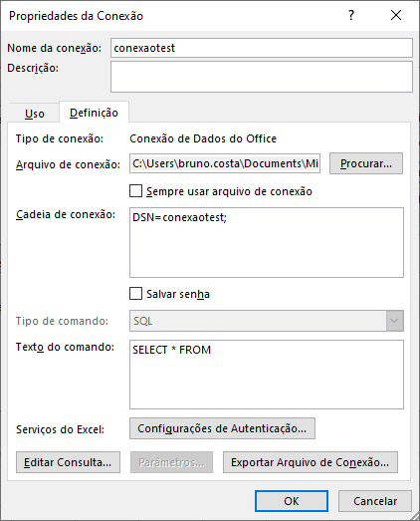Confirm with the OK button
The width and height of the screenshot is (420, 521).
[x=292, y=501]
